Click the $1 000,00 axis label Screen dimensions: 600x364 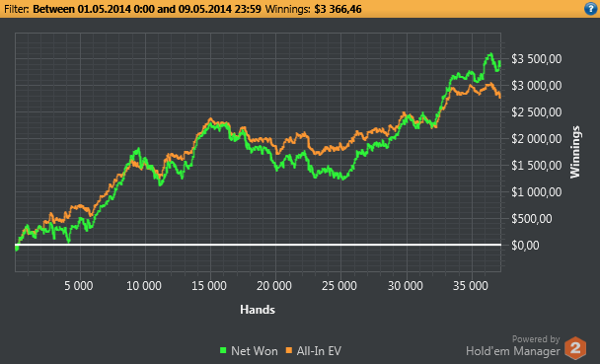click(x=537, y=192)
